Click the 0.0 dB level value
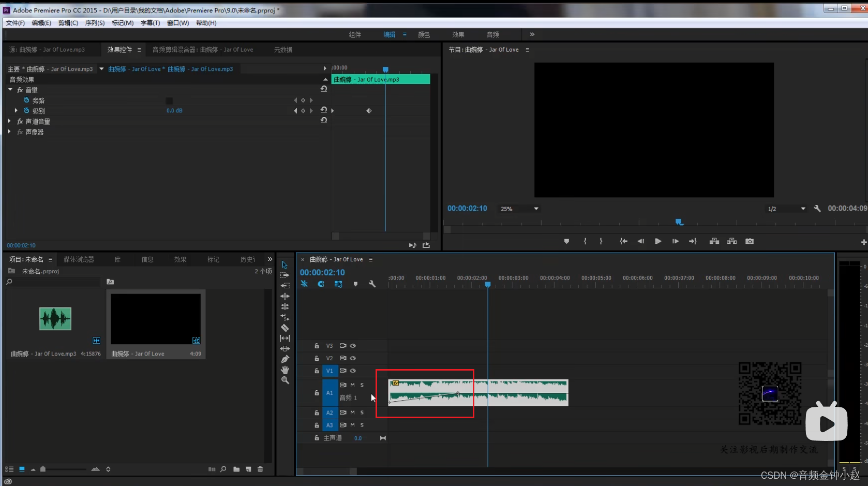Screen dimensions: 868x486 174,111
